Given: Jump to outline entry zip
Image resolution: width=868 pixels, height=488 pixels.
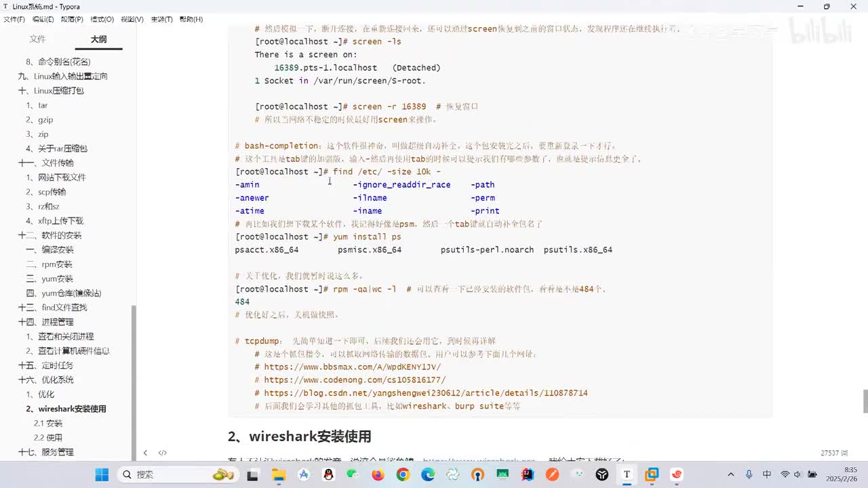Looking at the screenshot, I should (37, 134).
